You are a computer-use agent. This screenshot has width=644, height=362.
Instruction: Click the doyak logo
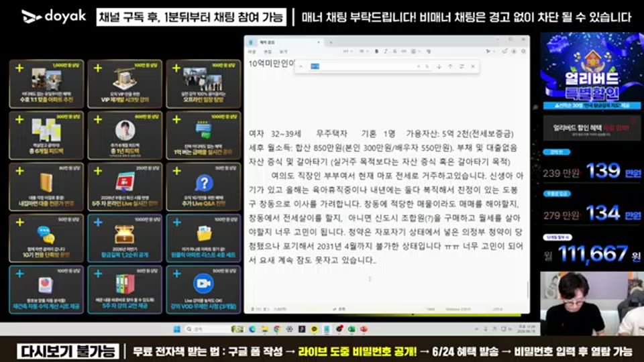pos(54,16)
